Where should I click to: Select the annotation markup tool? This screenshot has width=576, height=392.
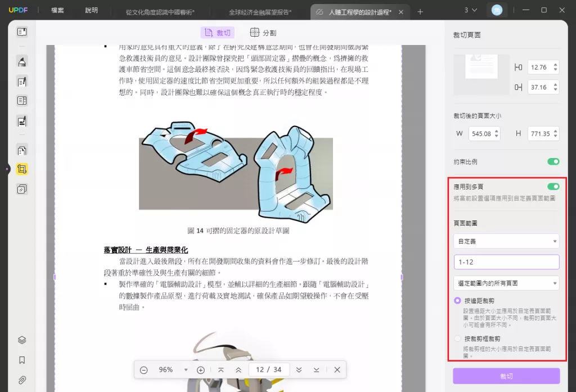[x=22, y=62]
